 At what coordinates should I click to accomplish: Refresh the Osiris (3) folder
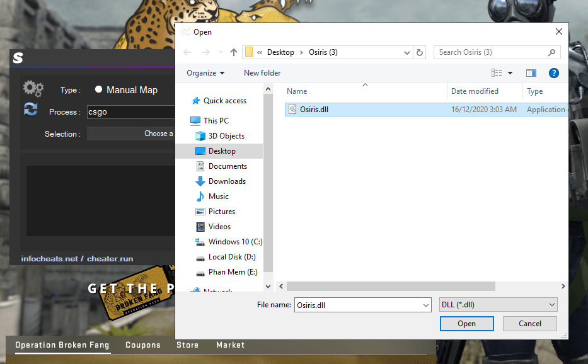coord(420,52)
